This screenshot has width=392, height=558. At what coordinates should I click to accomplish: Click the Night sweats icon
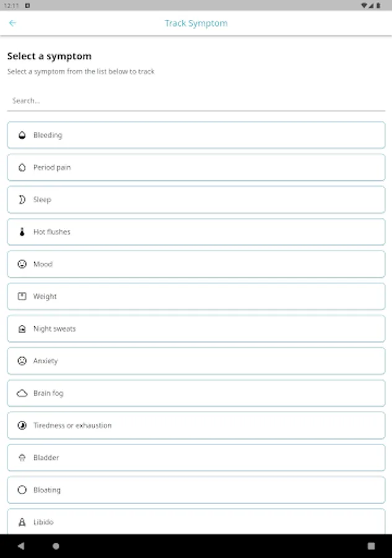coord(22,329)
